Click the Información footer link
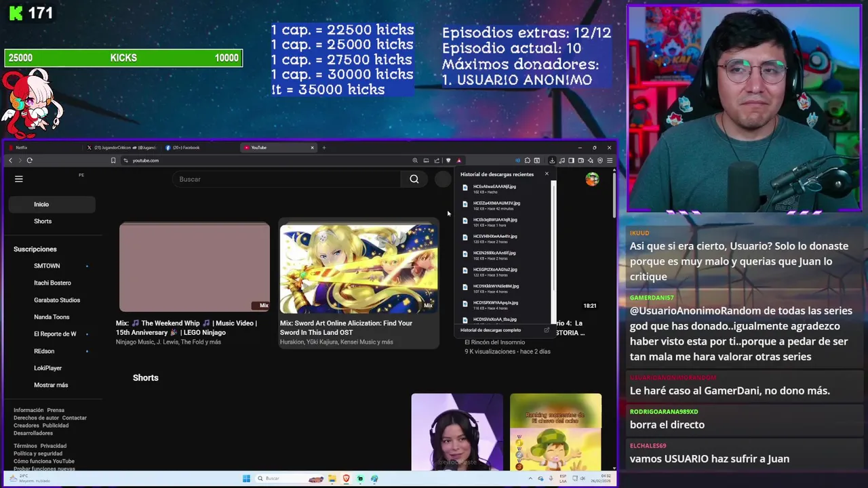 click(28, 410)
